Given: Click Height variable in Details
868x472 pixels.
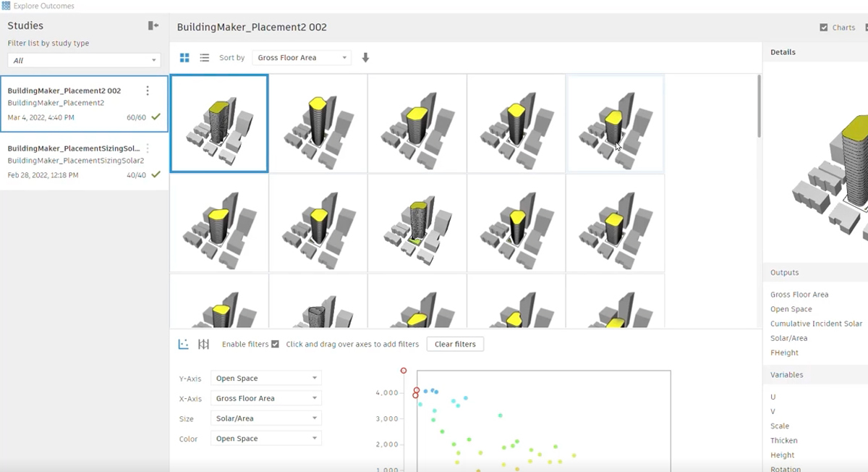Looking at the screenshot, I should pyautogui.click(x=783, y=455).
